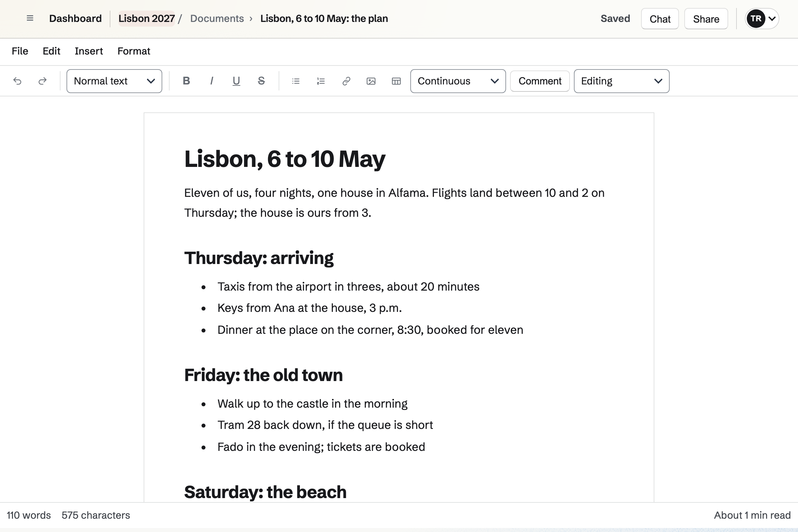Click the document title in breadcrumb
Screen dimensions: 798x532
(324, 18)
